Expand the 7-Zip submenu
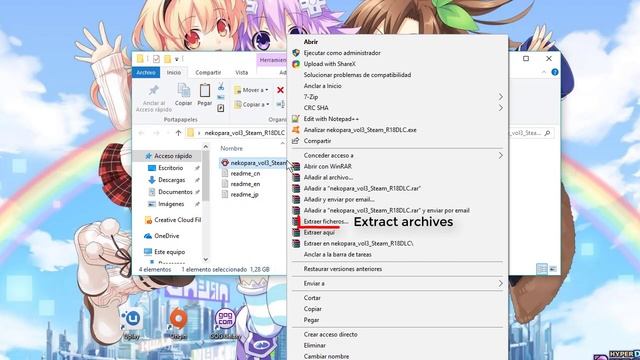 pos(500,97)
